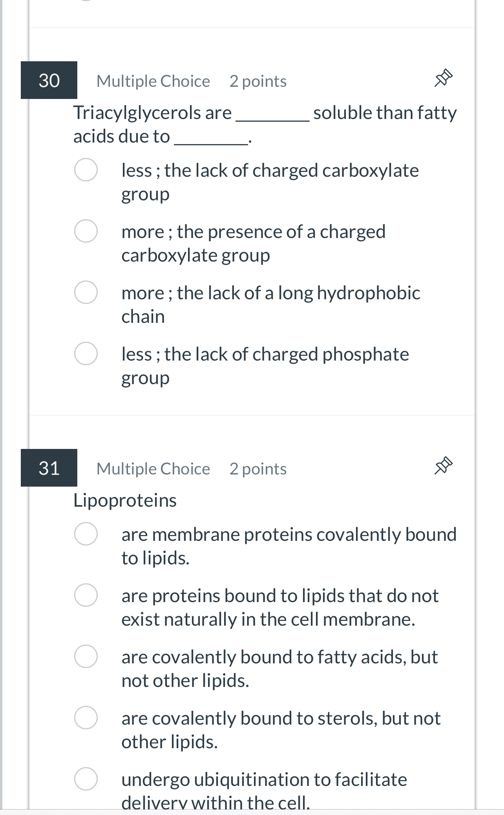
Task: Click the question 31 number badge
Action: 49,468
